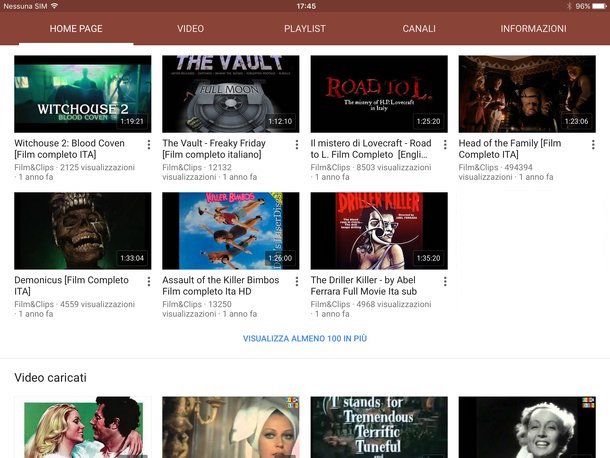This screenshot has height=458, width=610.
Task: Open options menu for The Vault - Freaky Friday
Action: point(297,145)
